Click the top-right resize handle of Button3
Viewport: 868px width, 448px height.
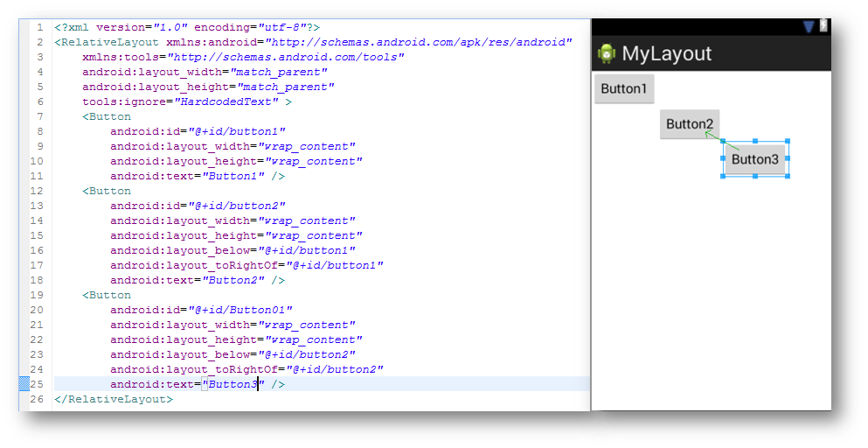[x=788, y=142]
